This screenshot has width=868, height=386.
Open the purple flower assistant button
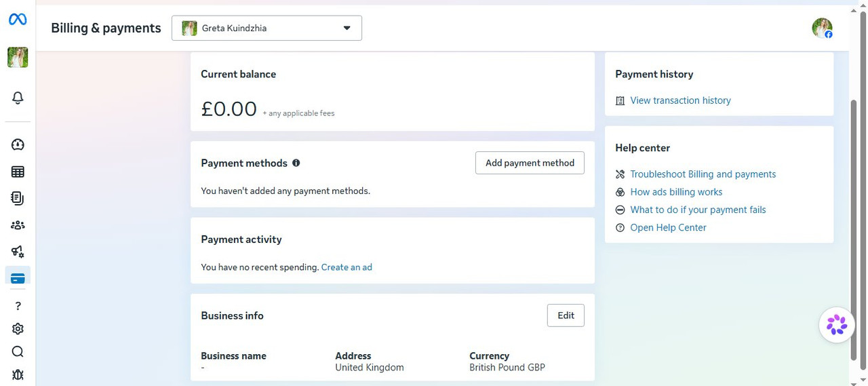pos(837,325)
